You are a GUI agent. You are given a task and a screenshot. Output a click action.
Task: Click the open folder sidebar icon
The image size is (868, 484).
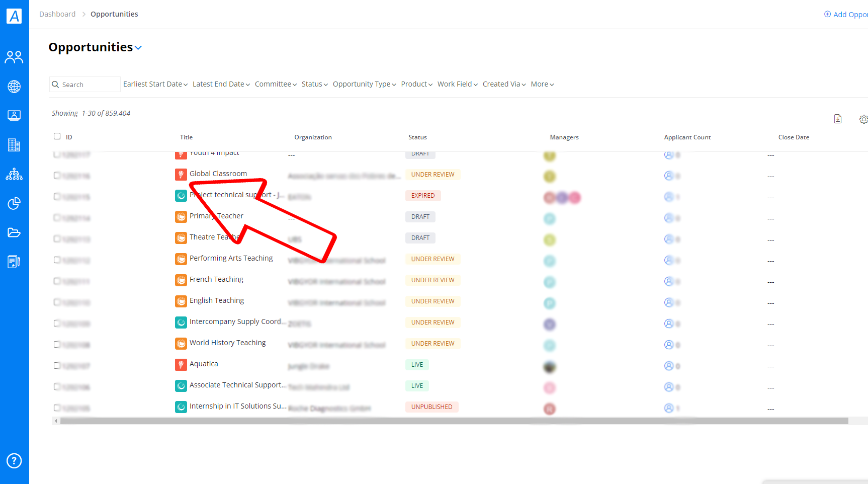[14, 232]
